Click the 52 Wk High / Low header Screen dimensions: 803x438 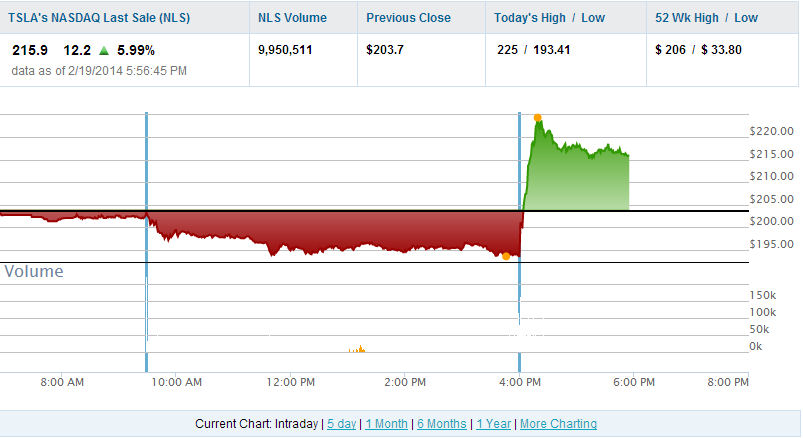pos(706,18)
